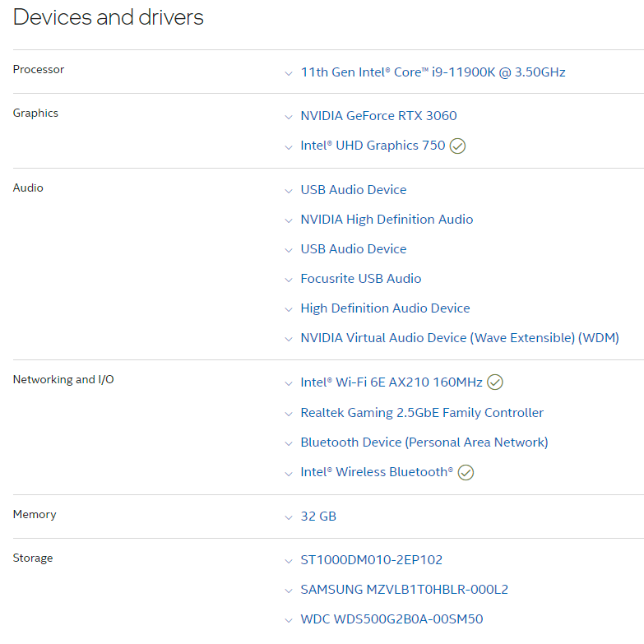Open the Intel Wi-Fi 6E AX210 160MHz link
This screenshot has width=644, height=644.
pos(391,382)
